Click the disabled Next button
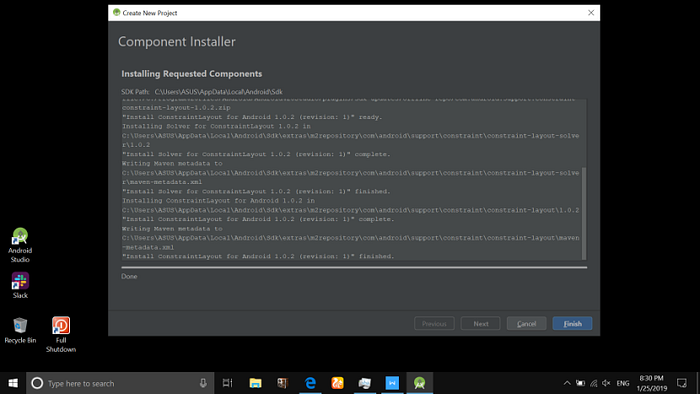700x394 pixels. pos(480,323)
